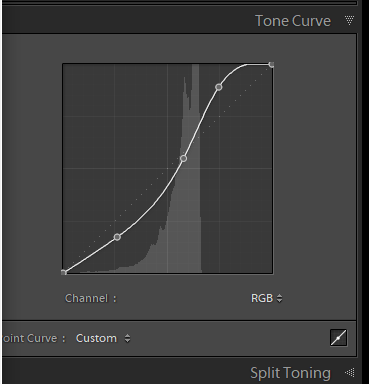Image resolution: width=369 pixels, height=384 pixels.
Task: Open the Custom point curve dropdown
Action: pos(103,338)
